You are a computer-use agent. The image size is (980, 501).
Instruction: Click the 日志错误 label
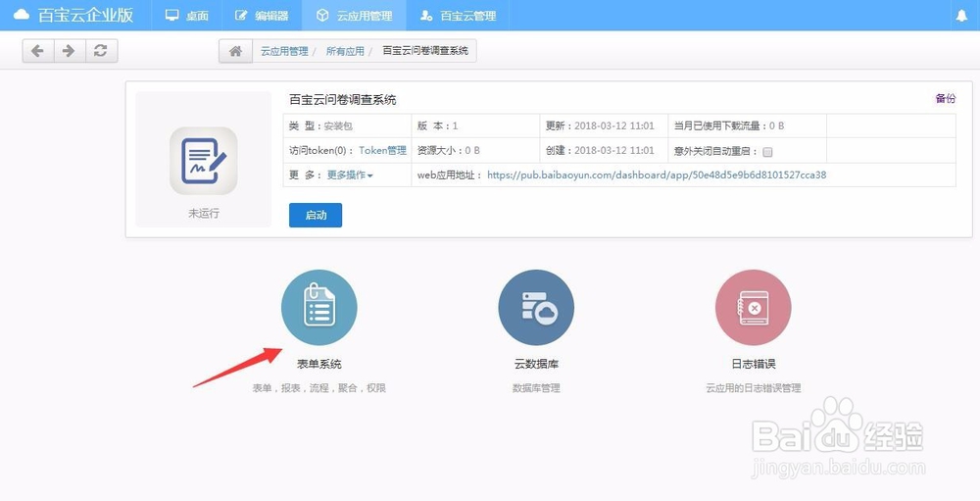point(753,364)
